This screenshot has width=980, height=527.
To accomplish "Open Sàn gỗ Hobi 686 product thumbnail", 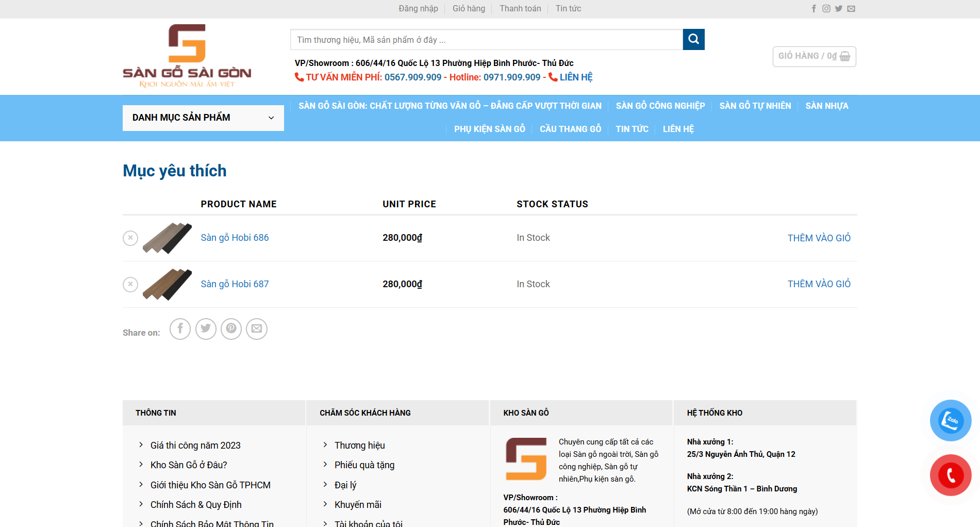I will pyautogui.click(x=167, y=238).
